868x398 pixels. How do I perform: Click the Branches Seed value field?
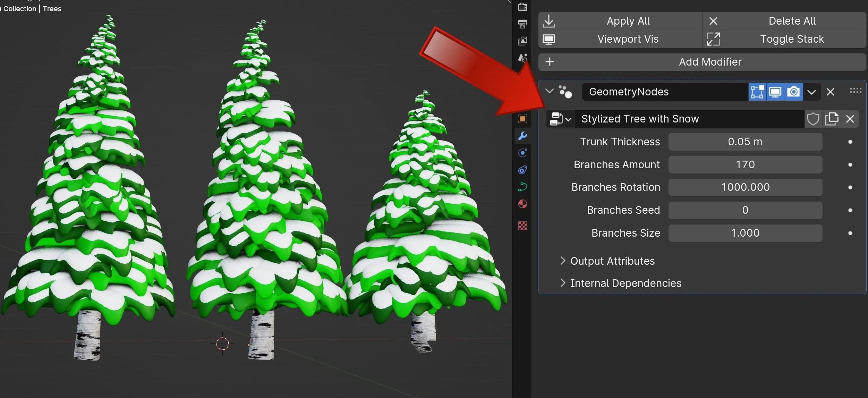(x=745, y=210)
